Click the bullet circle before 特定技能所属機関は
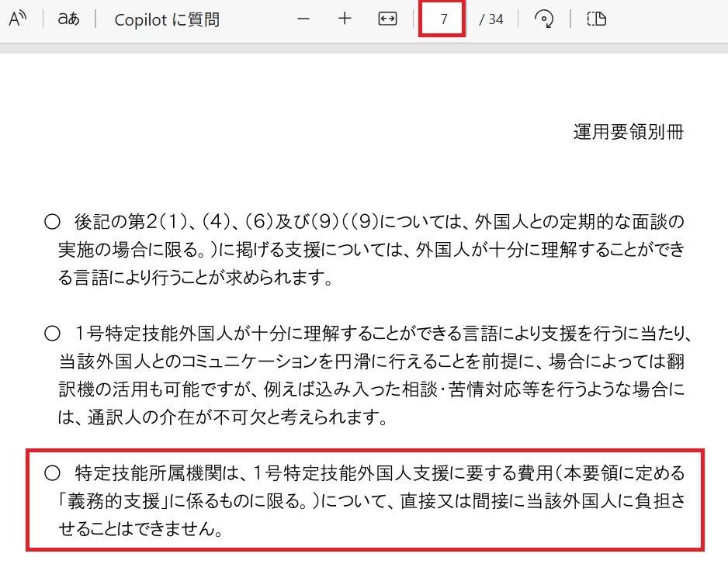The height and width of the screenshot is (564, 728). click(x=52, y=472)
